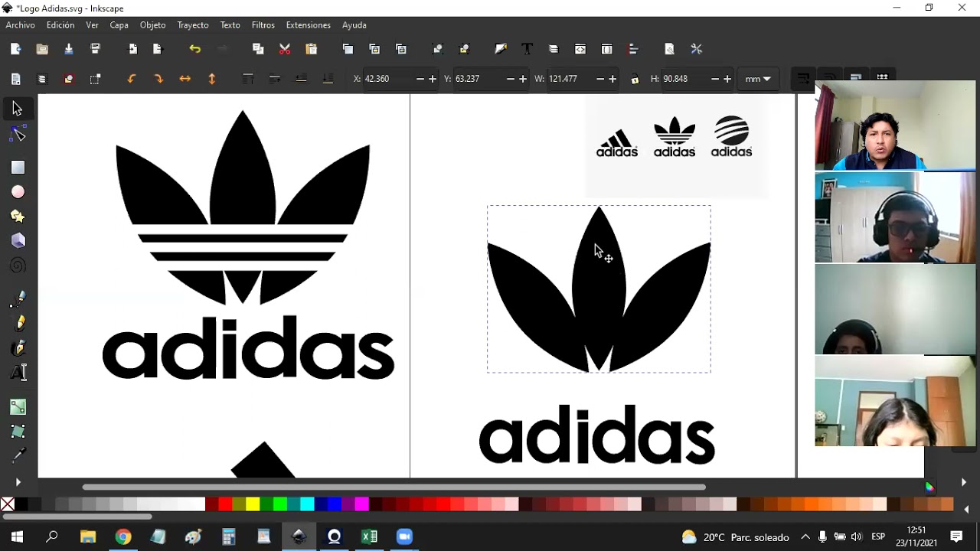Image resolution: width=980 pixels, height=551 pixels.
Task: Expand the right-side panel overflow arrow
Action: [963, 482]
